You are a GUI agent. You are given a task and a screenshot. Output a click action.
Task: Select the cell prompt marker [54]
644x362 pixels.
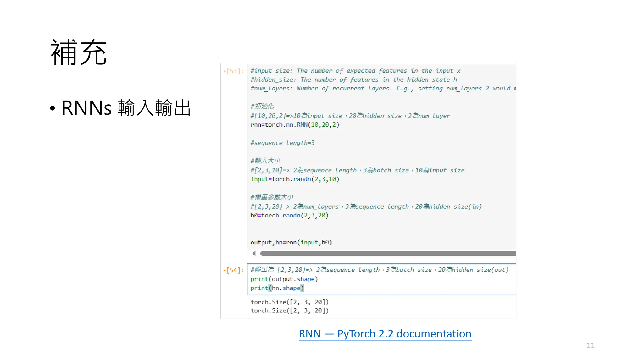[235, 270]
